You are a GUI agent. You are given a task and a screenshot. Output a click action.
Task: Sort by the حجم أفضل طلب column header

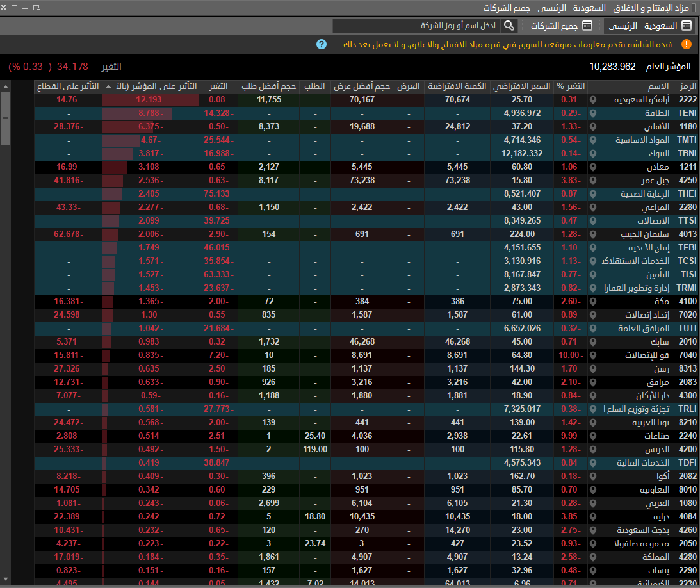pos(269,86)
